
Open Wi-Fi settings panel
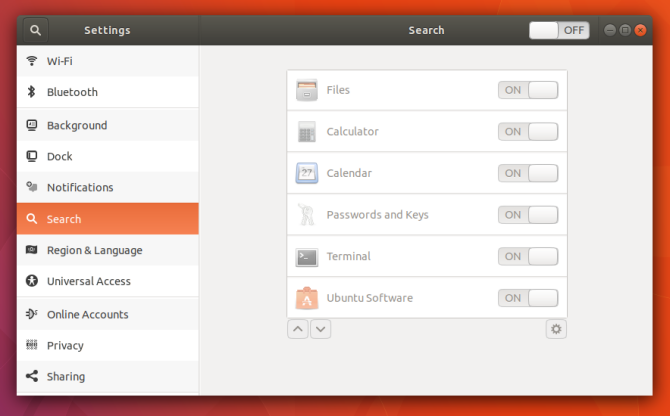coord(108,61)
